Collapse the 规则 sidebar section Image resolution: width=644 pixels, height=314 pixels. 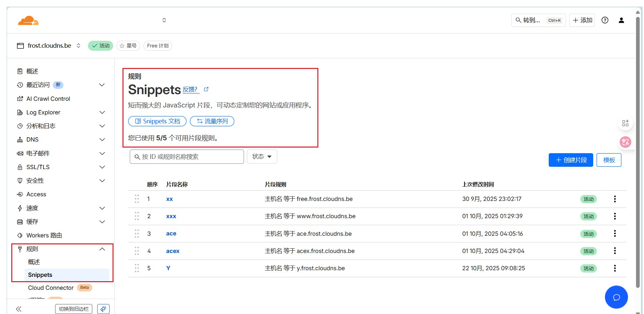point(102,249)
